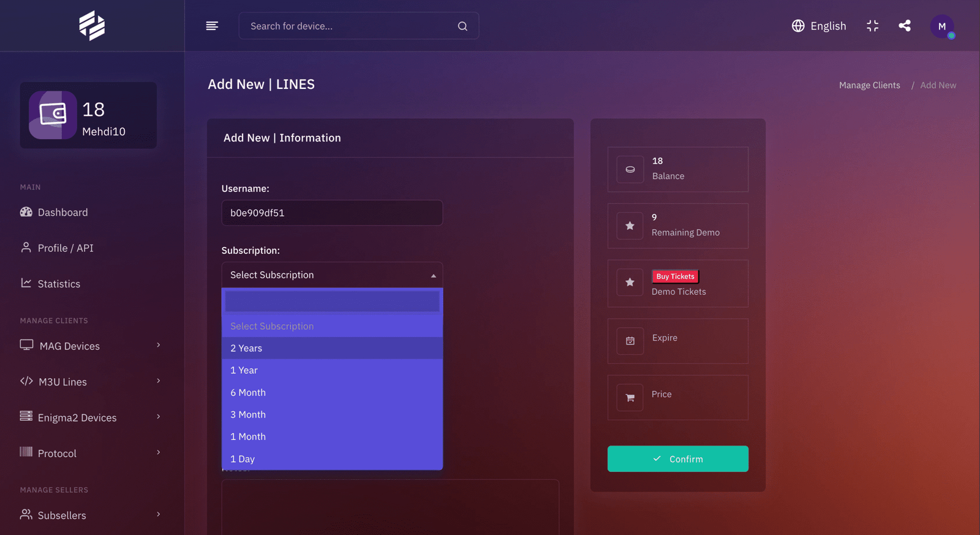
Task: Pick the 1 Day subscription option
Action: 331,459
